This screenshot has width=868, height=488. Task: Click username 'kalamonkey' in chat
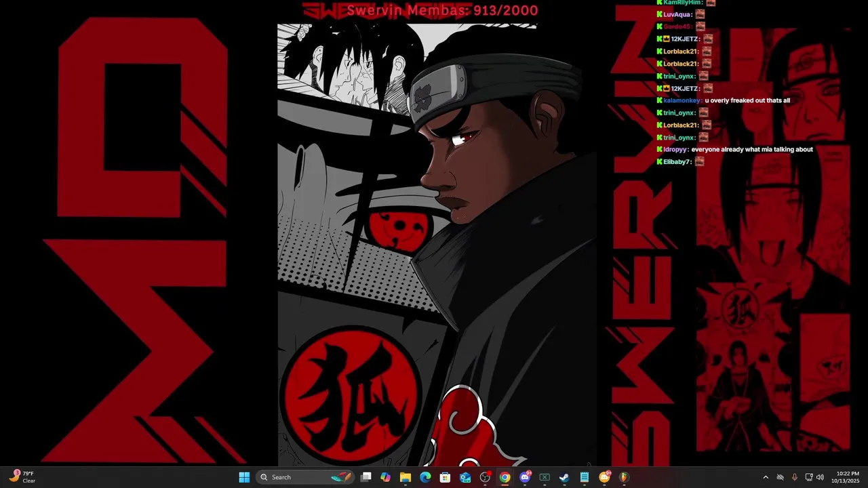pos(682,100)
